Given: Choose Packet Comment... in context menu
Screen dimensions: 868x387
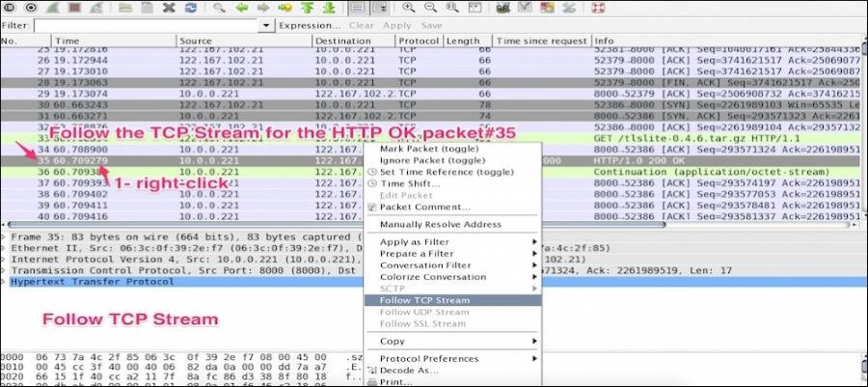Looking at the screenshot, I should click(x=452, y=207).
